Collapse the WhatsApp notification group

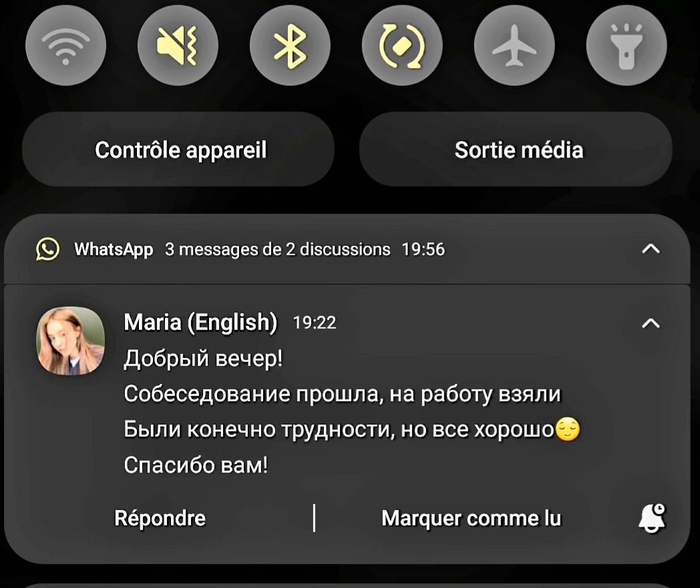point(651,248)
